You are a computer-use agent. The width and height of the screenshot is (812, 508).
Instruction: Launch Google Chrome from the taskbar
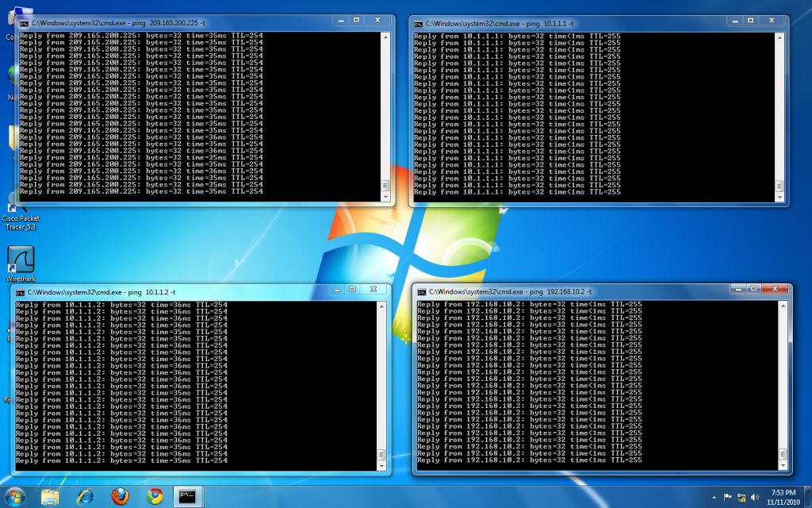click(155, 496)
